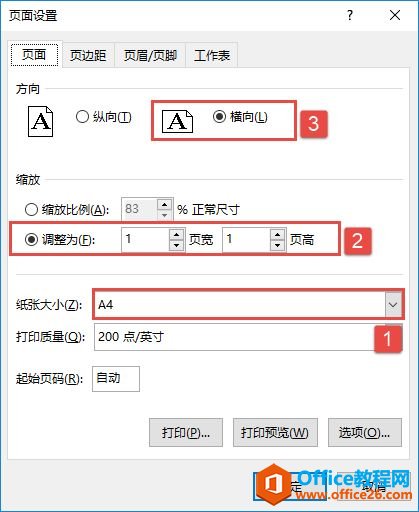Choose the 缩放比例 scaling radio option

coord(31,210)
